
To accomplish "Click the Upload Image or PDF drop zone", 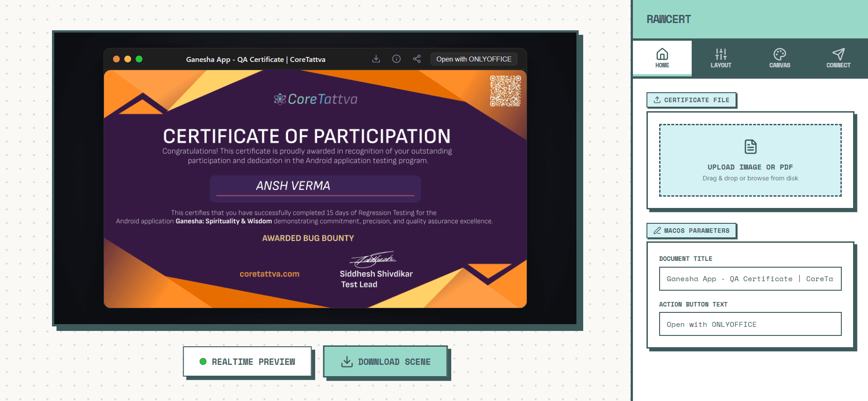I will click(x=750, y=160).
